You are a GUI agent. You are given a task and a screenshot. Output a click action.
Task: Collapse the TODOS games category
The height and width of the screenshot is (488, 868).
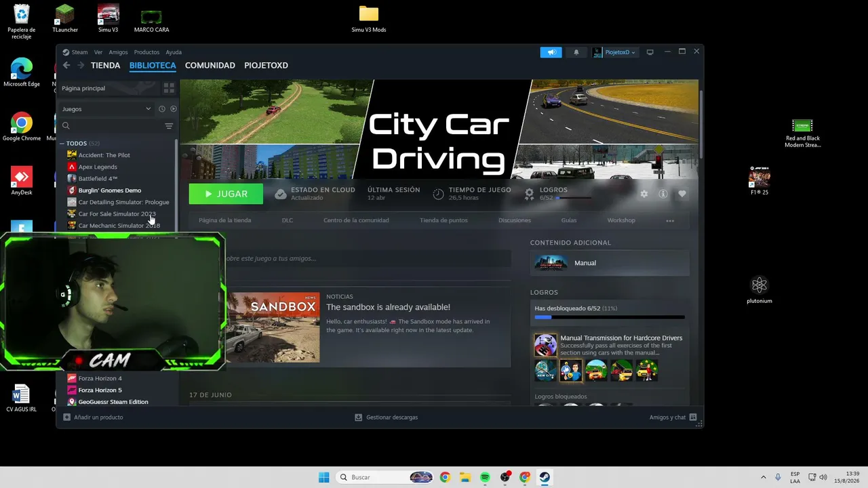[62, 144]
